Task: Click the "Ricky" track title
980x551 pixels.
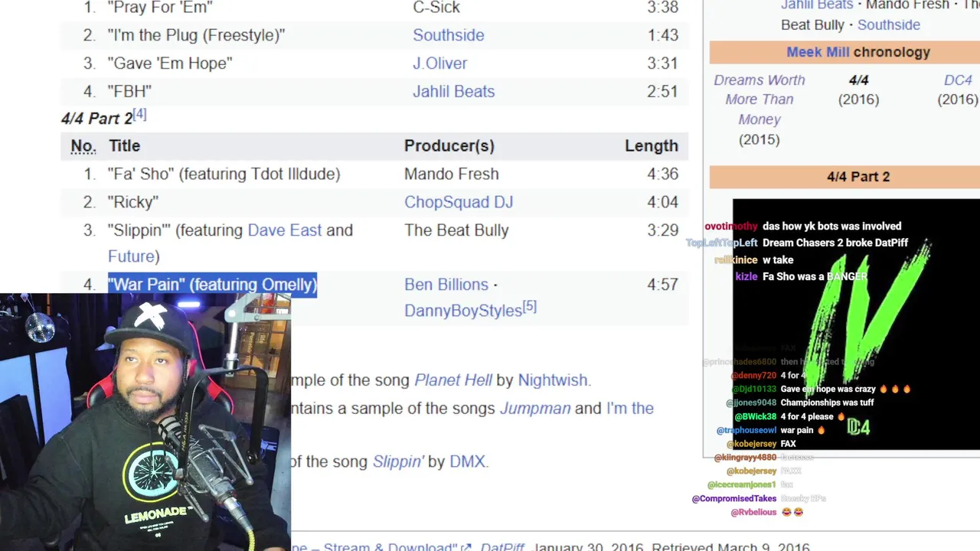Action: [133, 202]
